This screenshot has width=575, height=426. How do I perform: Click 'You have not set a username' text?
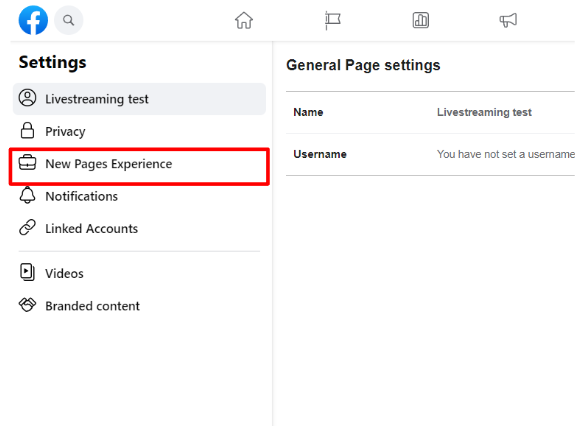[x=506, y=154]
